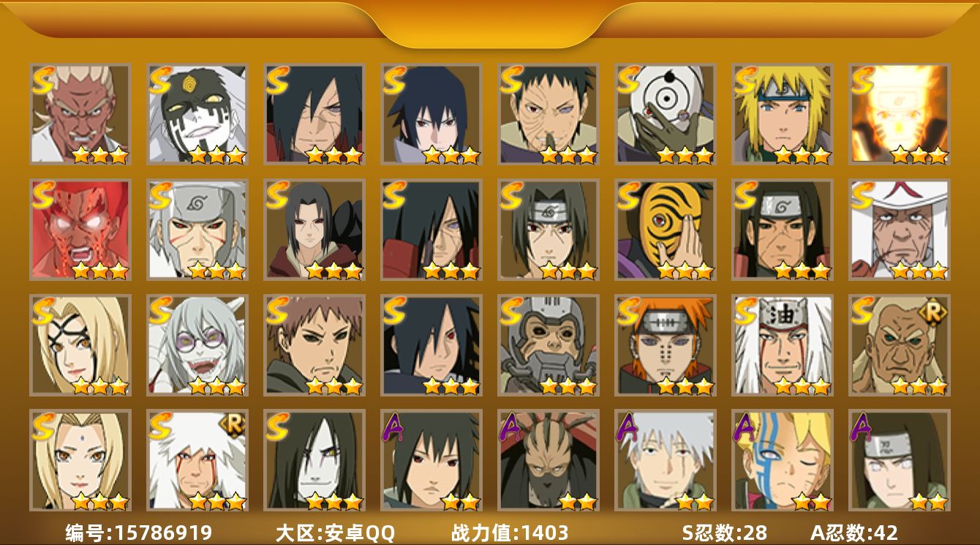Click the blond Minato Namikaze portrait

tap(783, 114)
